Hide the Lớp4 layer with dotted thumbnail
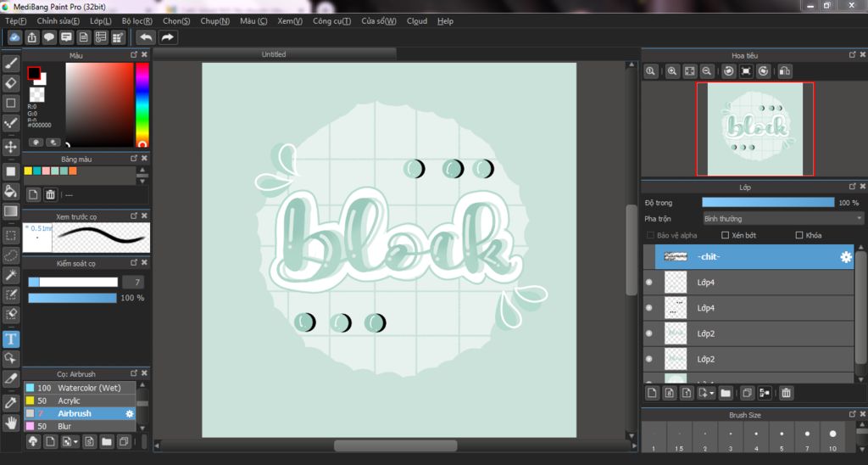 click(x=649, y=308)
